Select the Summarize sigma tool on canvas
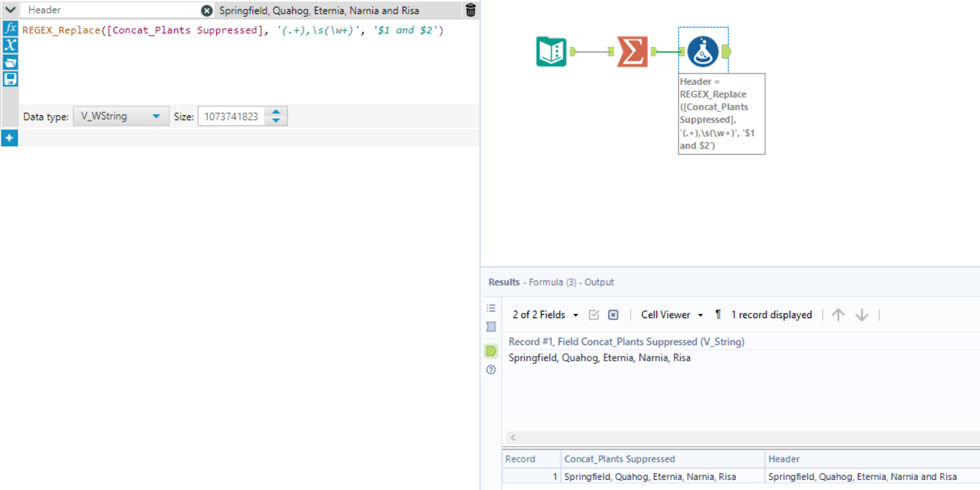 pyautogui.click(x=632, y=51)
